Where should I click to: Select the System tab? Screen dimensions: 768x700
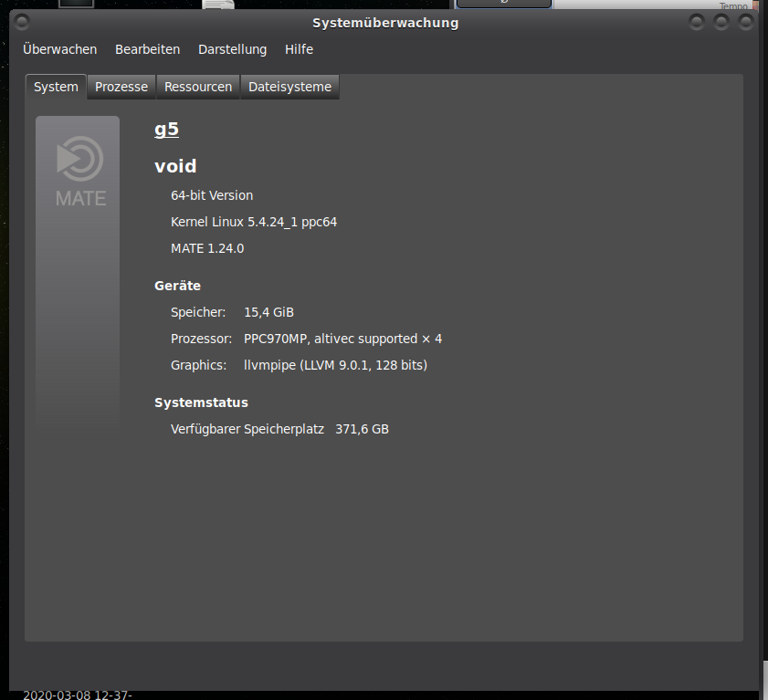point(56,87)
